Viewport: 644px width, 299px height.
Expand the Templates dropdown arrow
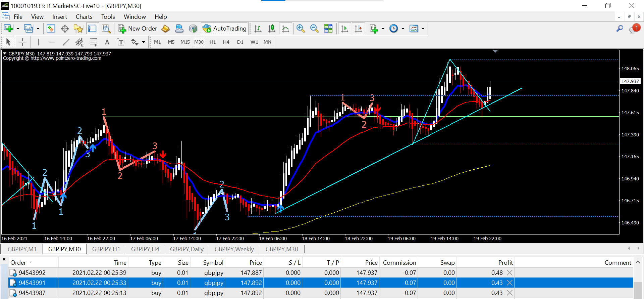423,29
